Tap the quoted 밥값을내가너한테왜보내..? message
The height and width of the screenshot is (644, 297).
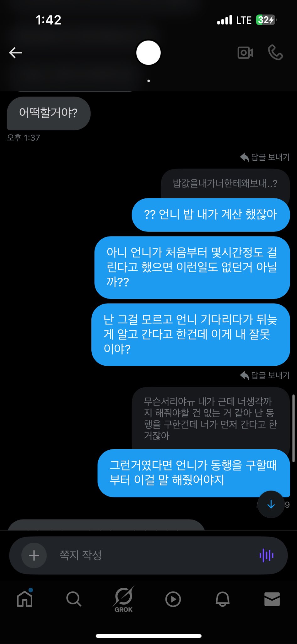tap(225, 184)
